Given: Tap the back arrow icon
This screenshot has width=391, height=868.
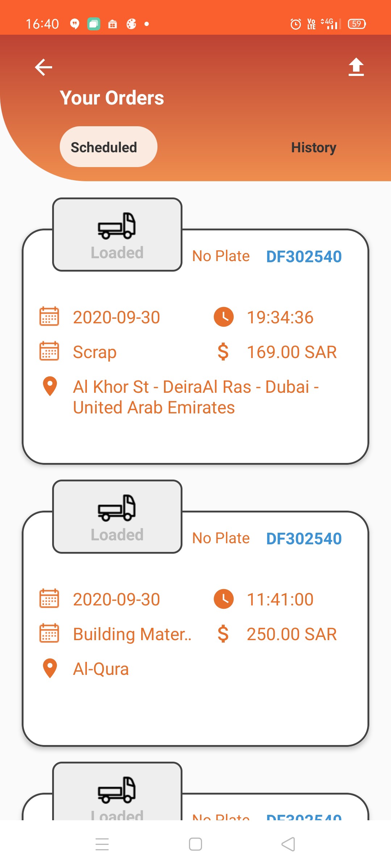Looking at the screenshot, I should 43,67.
